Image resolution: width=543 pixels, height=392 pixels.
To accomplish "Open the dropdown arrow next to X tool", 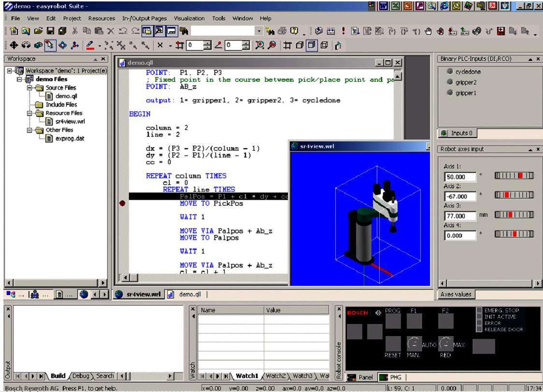I will click(171, 45).
